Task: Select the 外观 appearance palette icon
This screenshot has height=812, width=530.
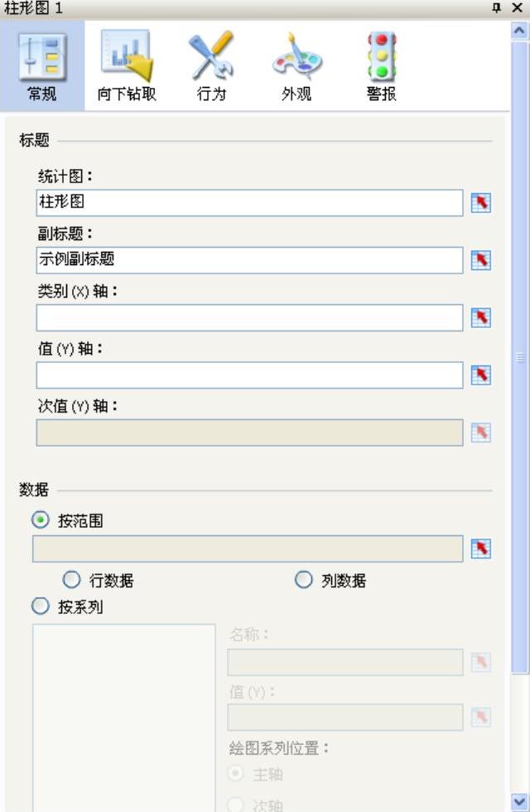Action: pyautogui.click(x=296, y=67)
